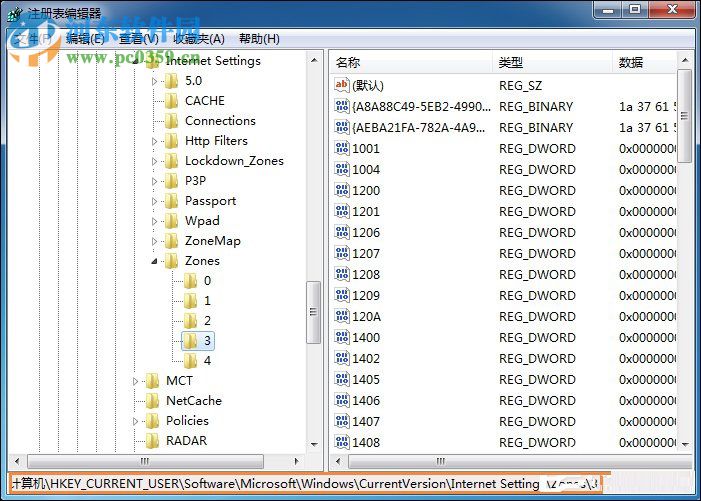701x501 pixels.
Task: Maximize the registry editor window
Action: coord(635,9)
